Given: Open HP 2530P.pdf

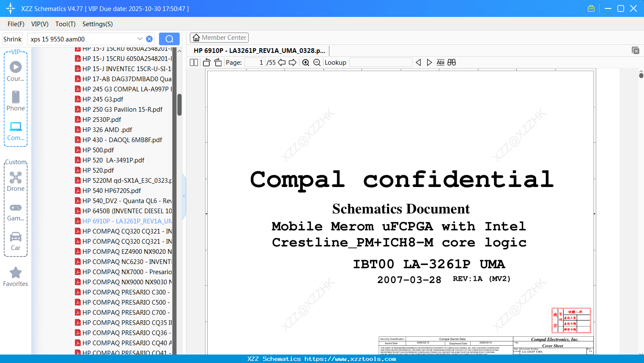Looking at the screenshot, I should (x=98, y=119).
